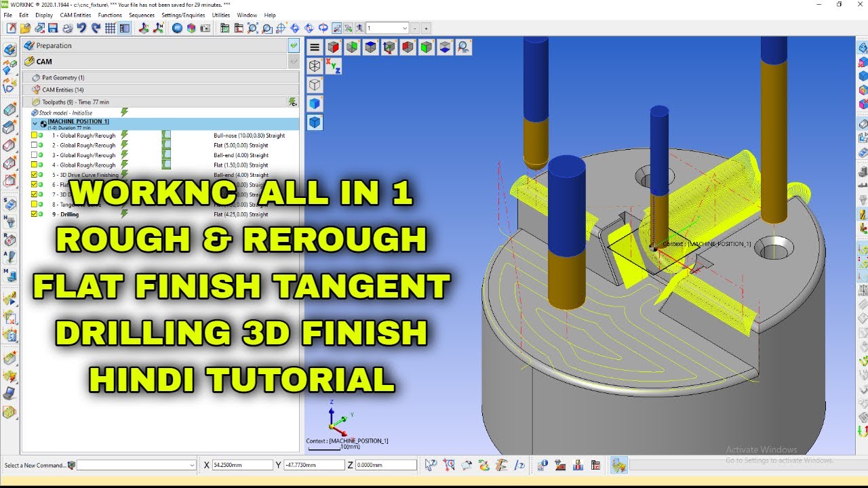868x488 pixels.
Task: Click the minus button next to view dropdown
Action: point(416,28)
